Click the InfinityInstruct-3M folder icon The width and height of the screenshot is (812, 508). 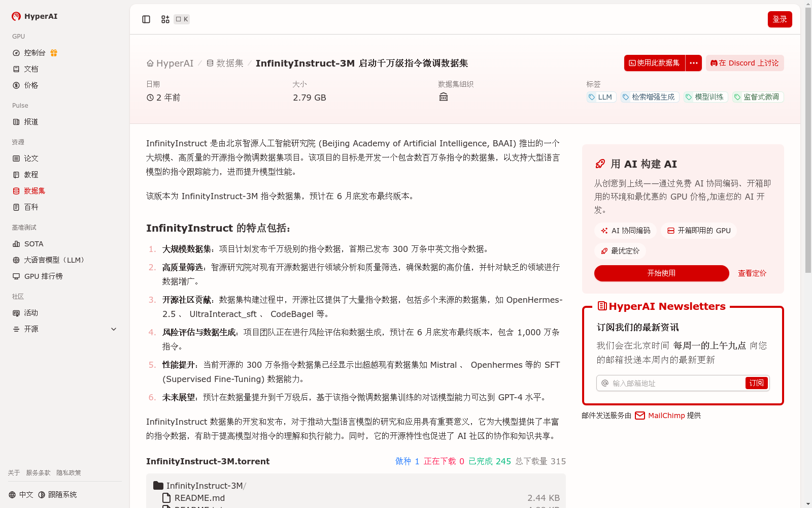(x=158, y=486)
